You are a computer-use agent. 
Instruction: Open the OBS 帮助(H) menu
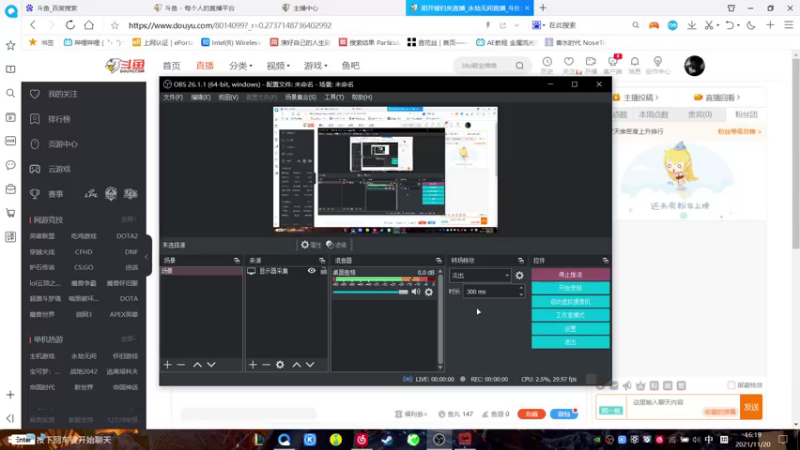[x=362, y=97]
